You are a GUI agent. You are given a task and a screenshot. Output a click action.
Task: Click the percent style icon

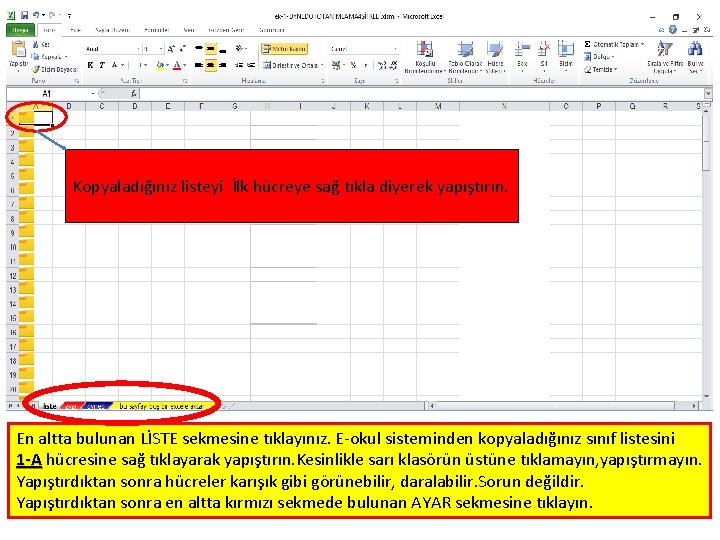(354, 65)
